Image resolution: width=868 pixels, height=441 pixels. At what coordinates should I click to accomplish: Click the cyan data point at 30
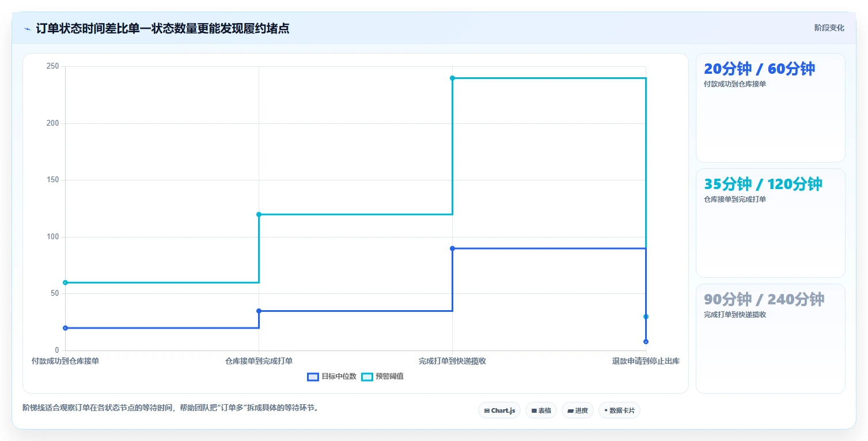(x=646, y=316)
